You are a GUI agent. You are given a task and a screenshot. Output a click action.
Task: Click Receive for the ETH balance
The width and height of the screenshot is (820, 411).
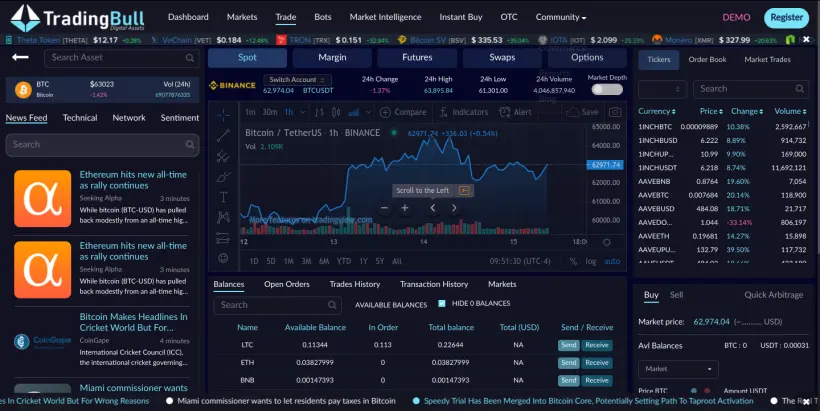[597, 363]
